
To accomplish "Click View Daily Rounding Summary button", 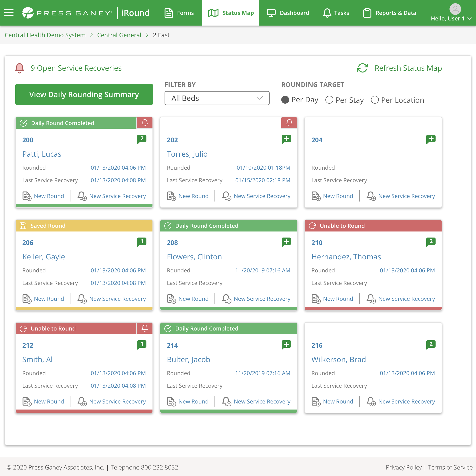I will click(84, 94).
